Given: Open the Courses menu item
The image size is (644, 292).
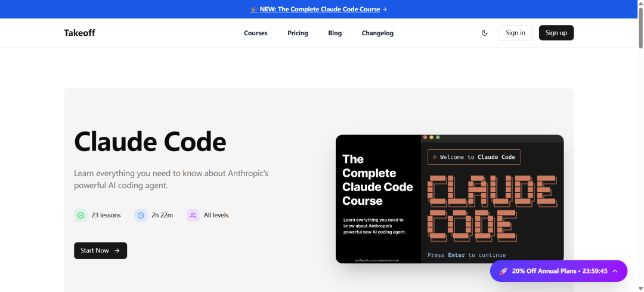Looking at the screenshot, I should 255,33.
